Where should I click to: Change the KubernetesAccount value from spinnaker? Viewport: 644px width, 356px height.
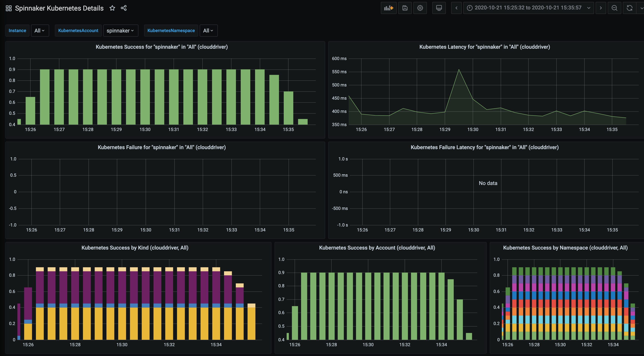click(x=120, y=30)
